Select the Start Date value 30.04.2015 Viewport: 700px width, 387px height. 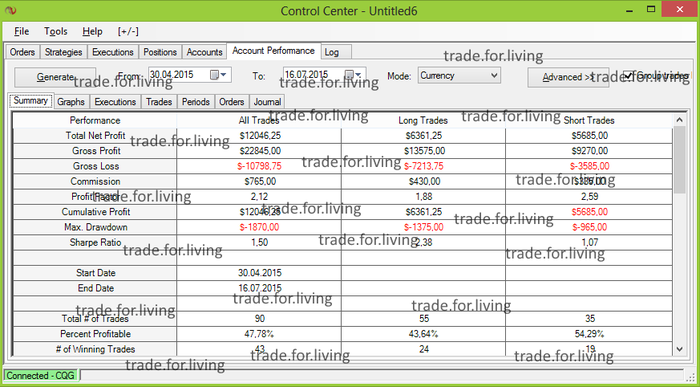(x=260, y=273)
